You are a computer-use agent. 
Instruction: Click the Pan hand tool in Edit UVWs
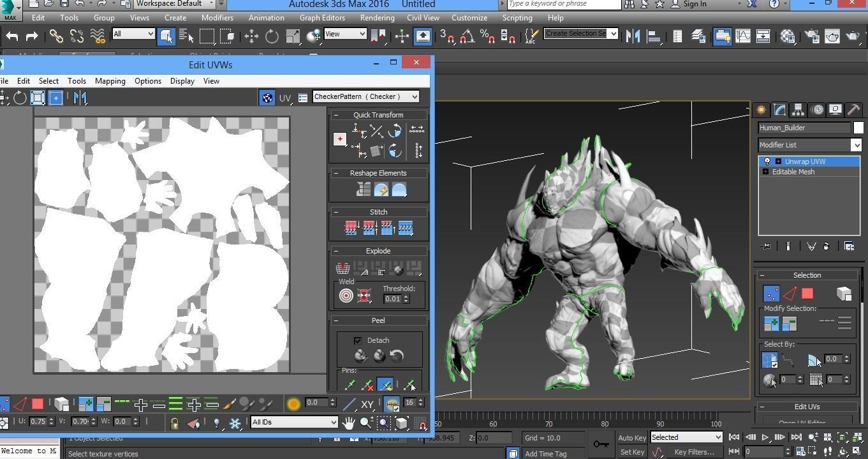pyautogui.click(x=348, y=423)
